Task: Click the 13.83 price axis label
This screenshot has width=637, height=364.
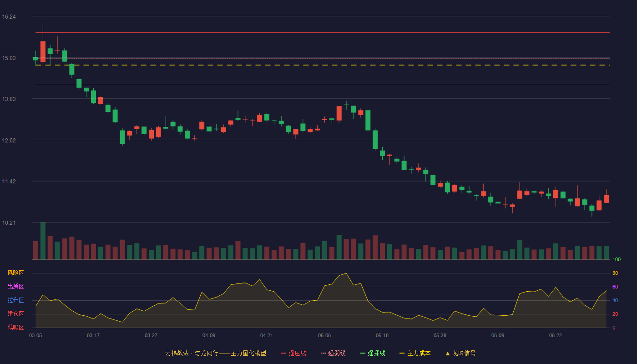Action: [x=9, y=99]
